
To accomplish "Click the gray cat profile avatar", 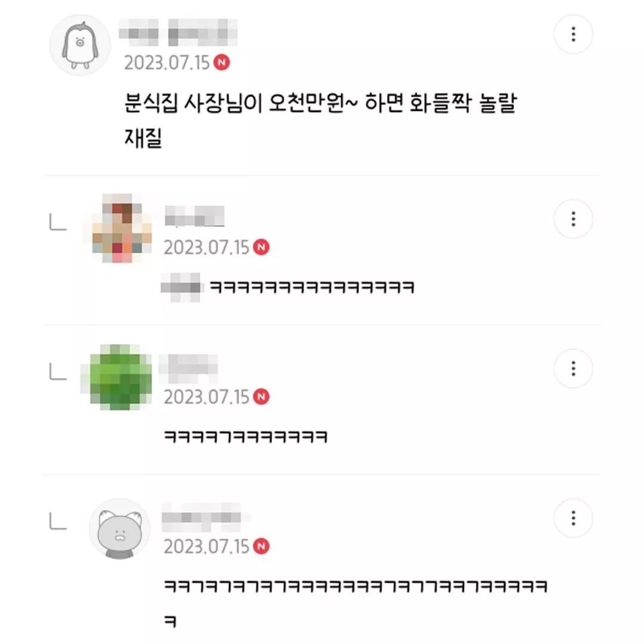I will [120, 529].
